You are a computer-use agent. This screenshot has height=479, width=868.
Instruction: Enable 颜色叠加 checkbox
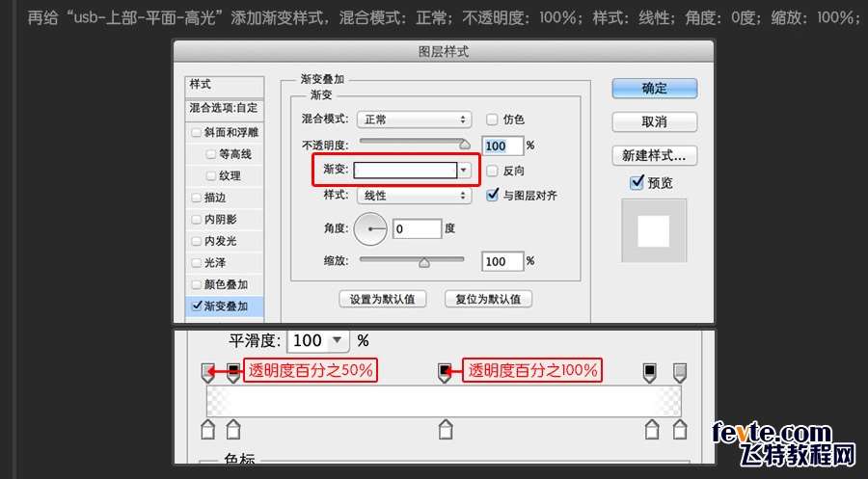pos(197,285)
